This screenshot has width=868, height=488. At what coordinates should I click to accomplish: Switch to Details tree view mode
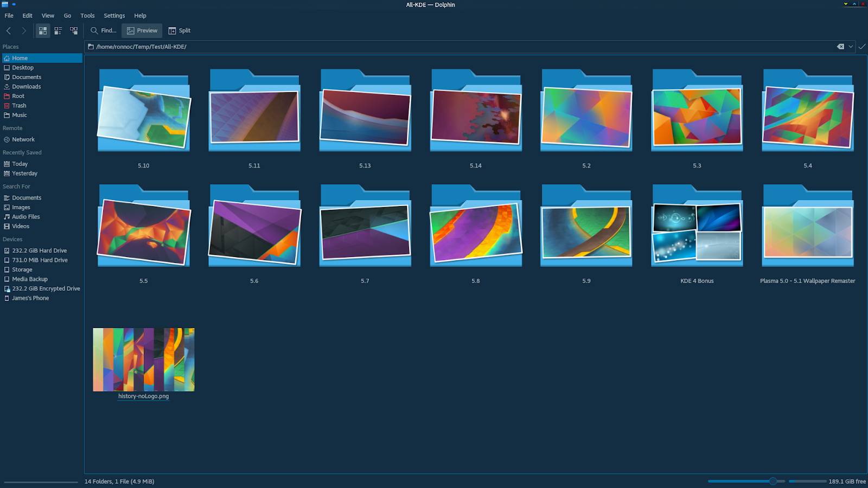(74, 31)
